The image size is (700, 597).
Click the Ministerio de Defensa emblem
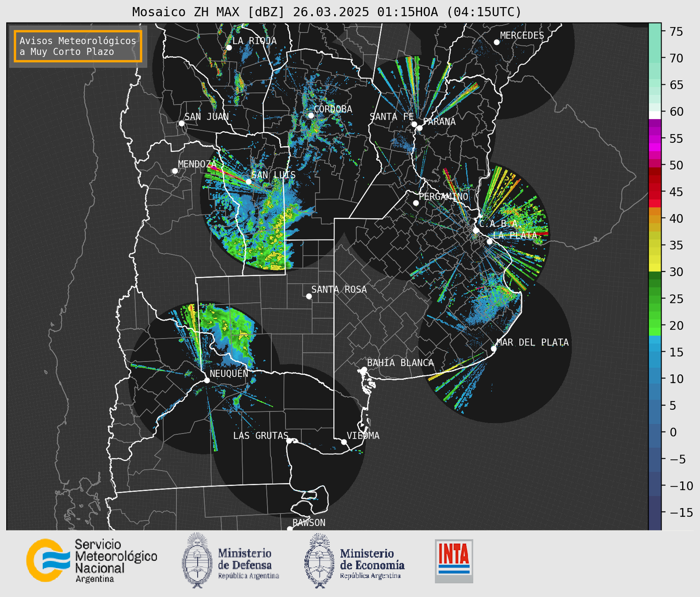click(197, 560)
